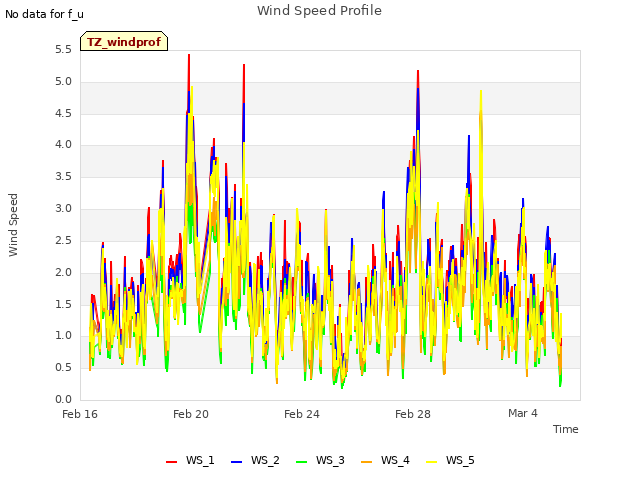Click the 3.5 y-axis tick label
This screenshot has height=480, width=640.
tap(63, 177)
